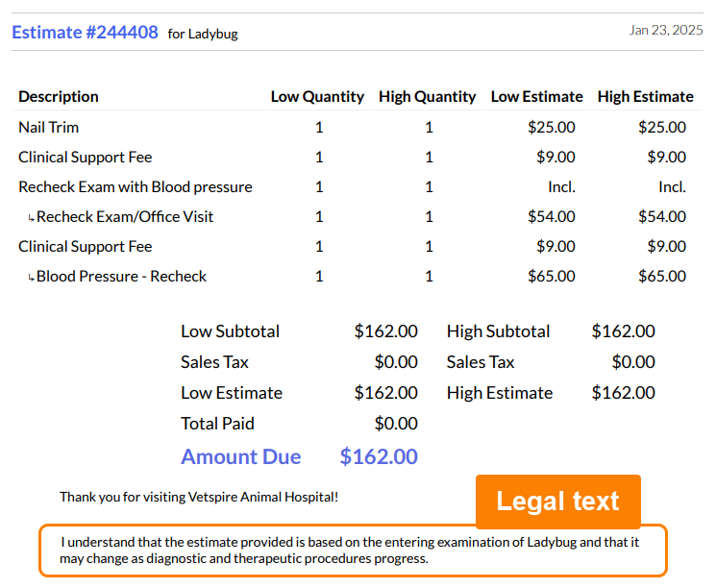Select the Recheck Exam/Office Visit sub-item
Screen dimensions: 716x588
(125, 216)
